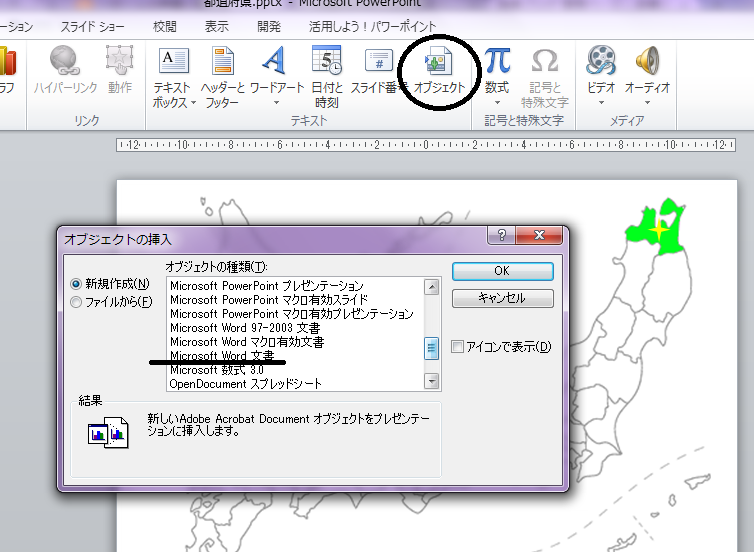Image resolution: width=754 pixels, height=552 pixels.
Task: Expand the ワードアート dropdown arrow
Action: [x=276, y=102]
